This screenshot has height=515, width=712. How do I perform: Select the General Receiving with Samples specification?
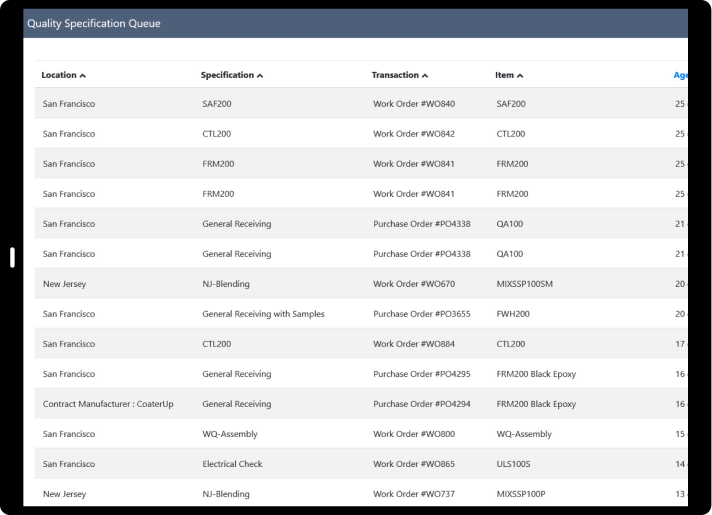(263, 314)
